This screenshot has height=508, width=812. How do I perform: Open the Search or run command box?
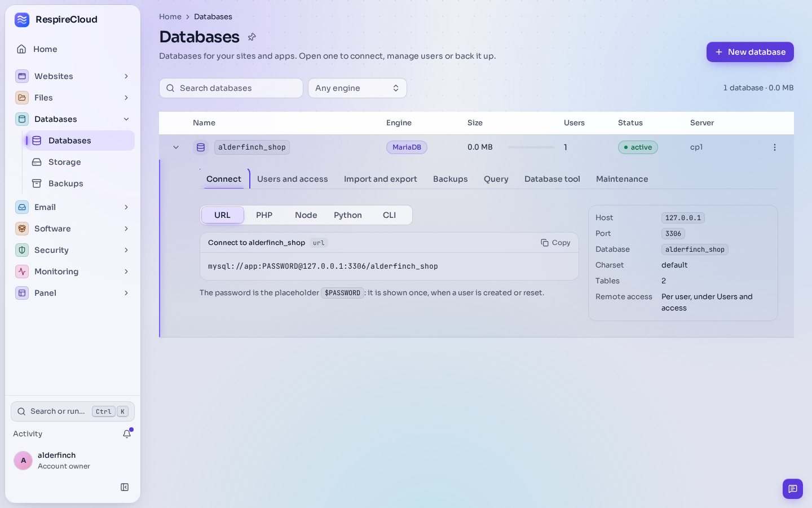73,411
